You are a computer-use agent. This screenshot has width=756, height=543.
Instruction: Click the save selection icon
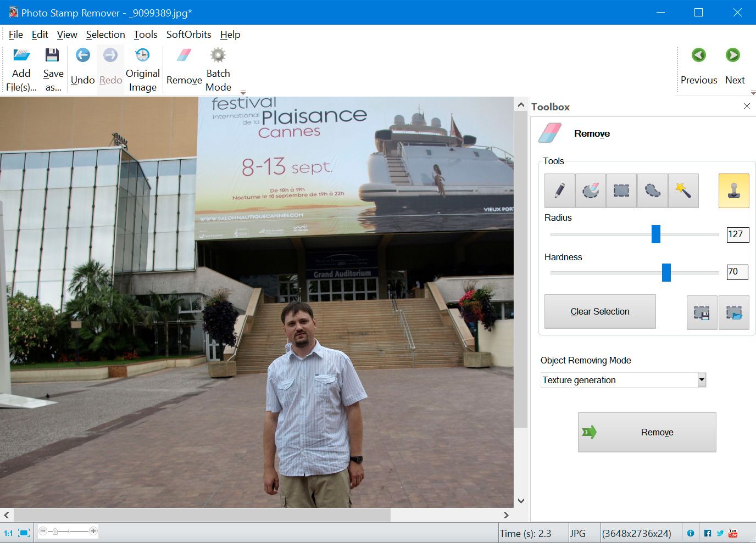click(702, 312)
